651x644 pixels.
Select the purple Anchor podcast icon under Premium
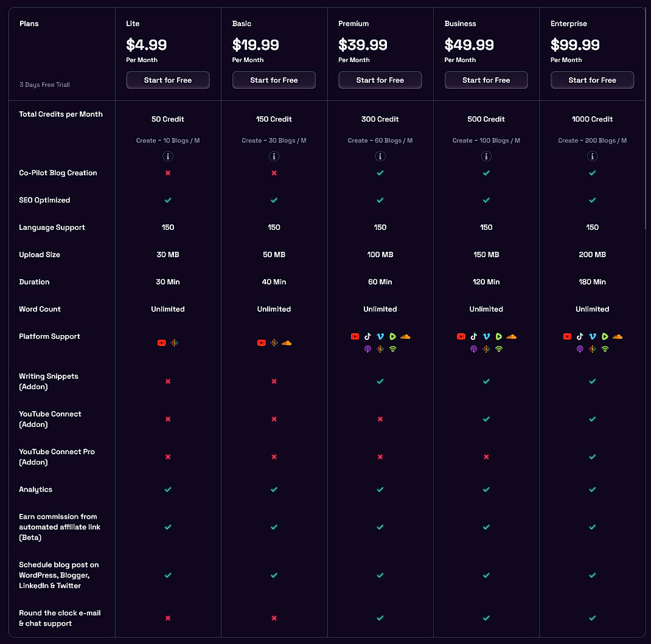(367, 349)
